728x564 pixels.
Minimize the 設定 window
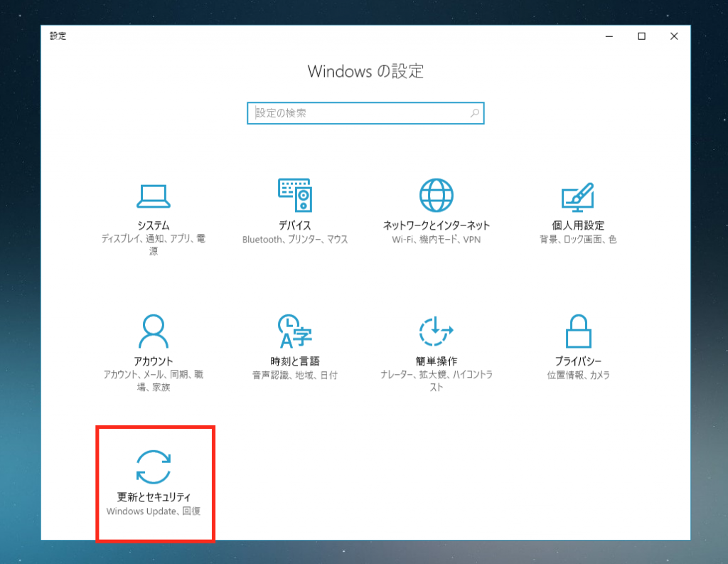click(608, 36)
